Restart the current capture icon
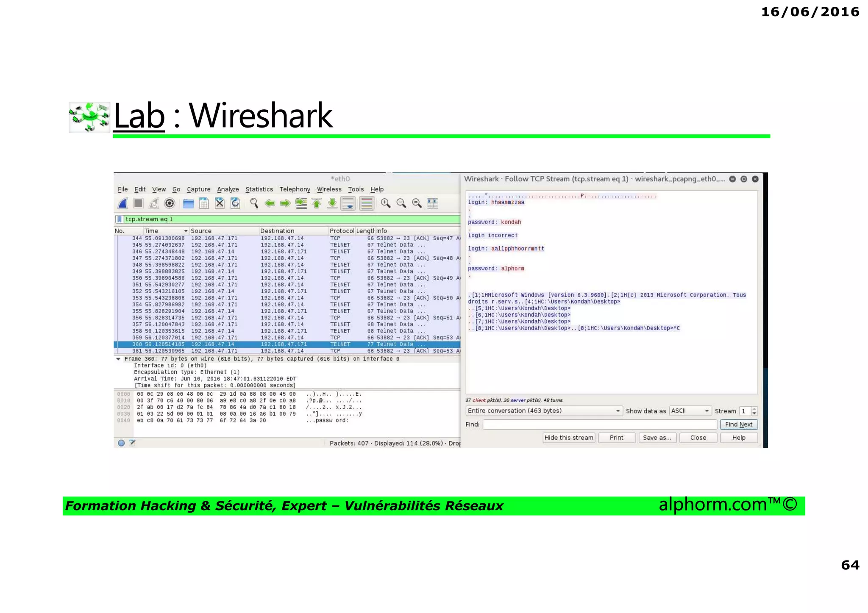The width and height of the screenshot is (868, 613). 154,203
